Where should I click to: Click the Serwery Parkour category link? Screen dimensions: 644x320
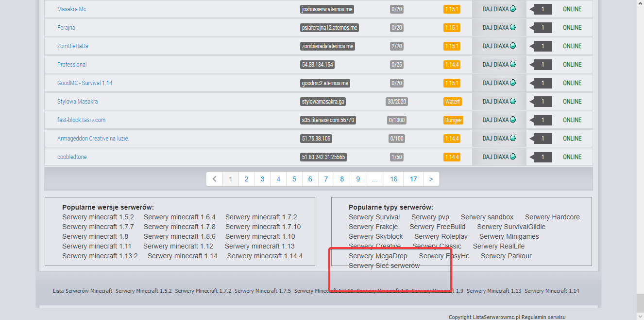coord(506,256)
